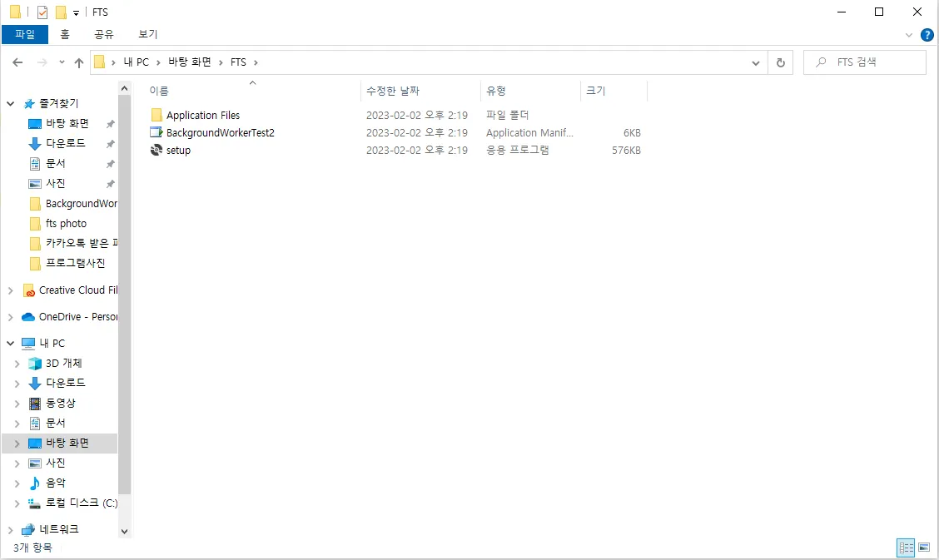Viewport: 939px width, 560px height.
Task: Click navigation pane scrollbar down arrow
Action: pos(124,531)
